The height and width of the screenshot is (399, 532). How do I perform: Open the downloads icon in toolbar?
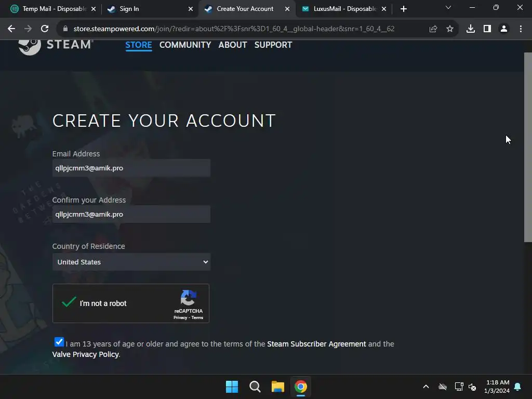point(471,29)
